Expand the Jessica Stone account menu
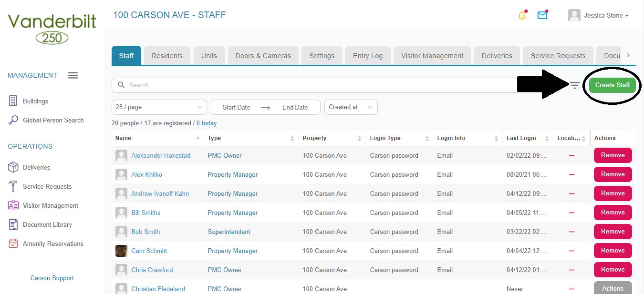Viewport: 644px width, 294px height. pos(598,15)
